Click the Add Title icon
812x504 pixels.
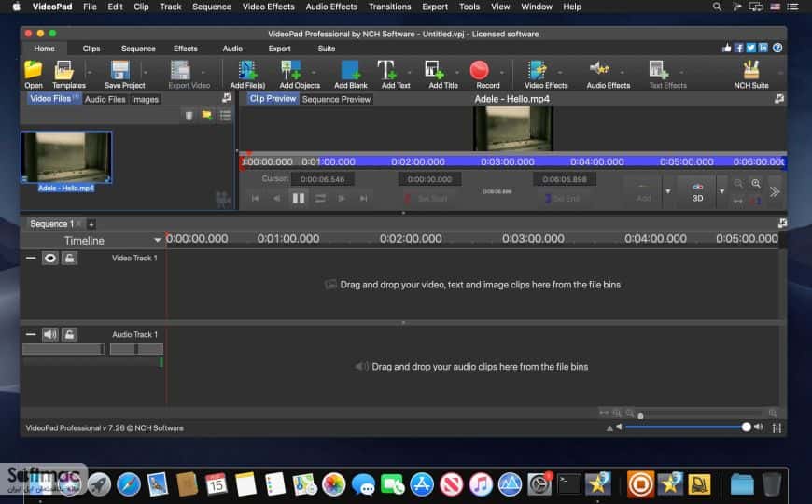pyautogui.click(x=442, y=74)
